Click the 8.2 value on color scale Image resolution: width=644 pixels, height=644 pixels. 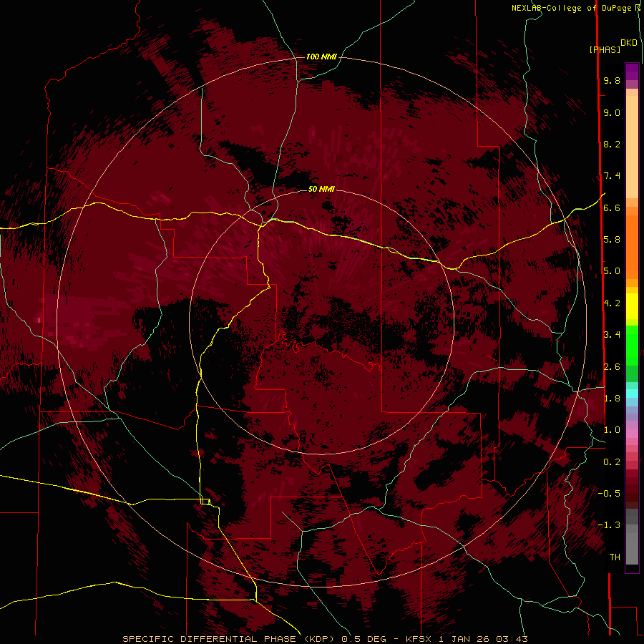[x=612, y=144]
